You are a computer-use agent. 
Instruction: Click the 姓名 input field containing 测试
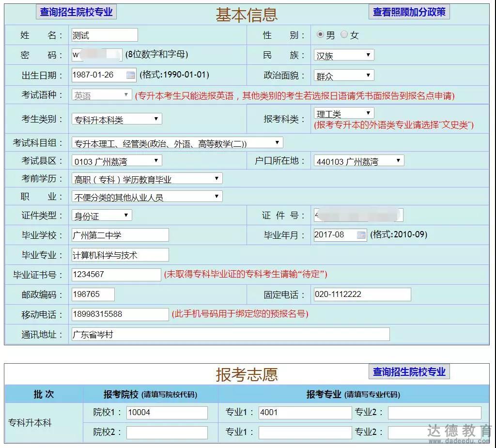click(105, 35)
